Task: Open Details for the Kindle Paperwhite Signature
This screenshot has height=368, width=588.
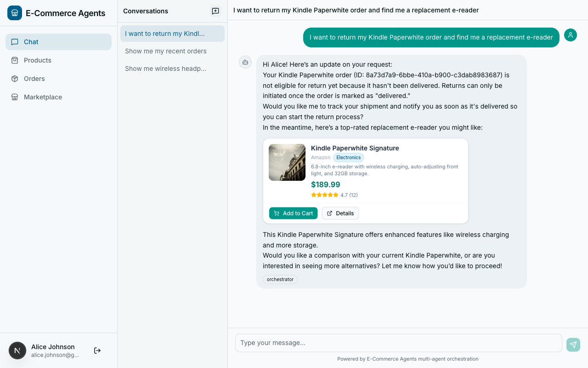Action: 340,213
